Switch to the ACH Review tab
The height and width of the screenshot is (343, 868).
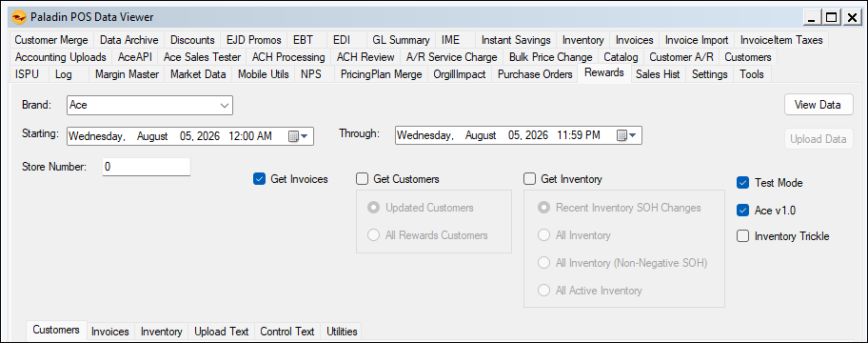tap(365, 57)
